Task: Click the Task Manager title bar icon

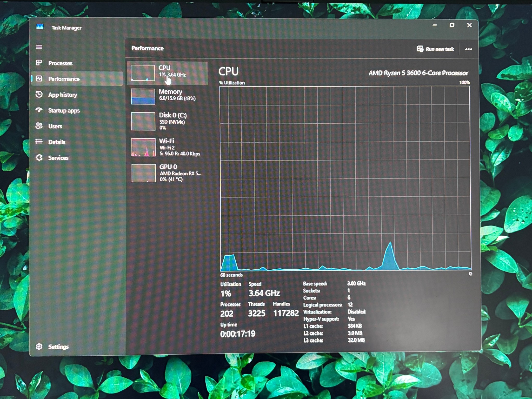Action: pos(40,27)
